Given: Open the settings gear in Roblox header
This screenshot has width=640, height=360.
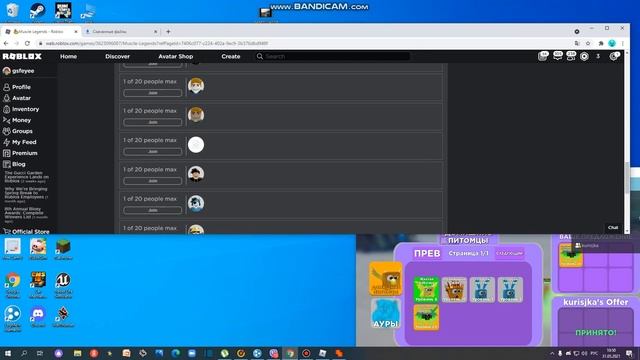Looking at the screenshot, I should coord(613,56).
